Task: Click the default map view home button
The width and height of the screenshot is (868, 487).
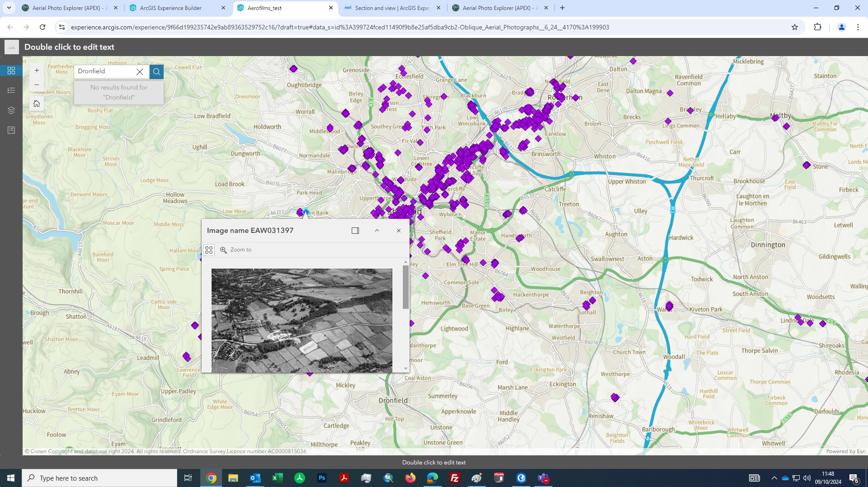Action: point(37,104)
